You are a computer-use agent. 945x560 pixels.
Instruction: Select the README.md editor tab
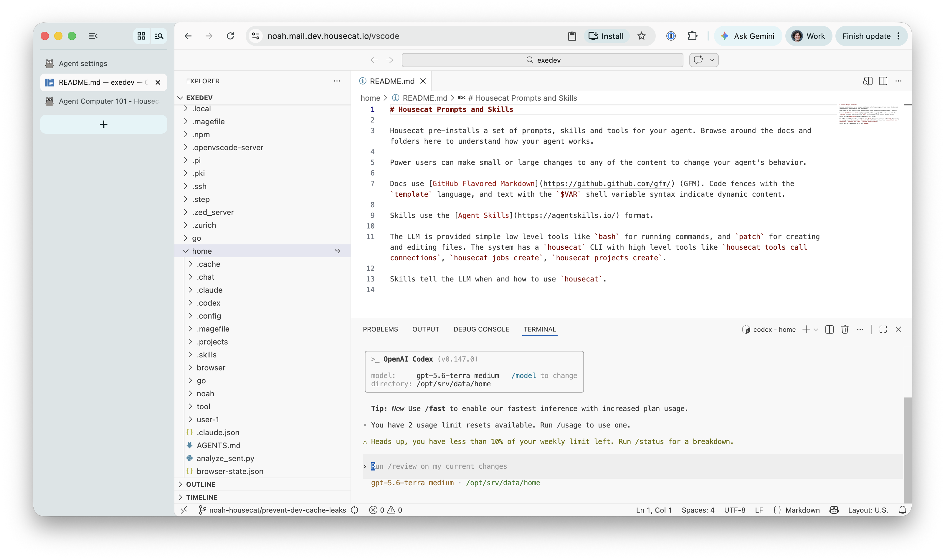click(x=391, y=81)
